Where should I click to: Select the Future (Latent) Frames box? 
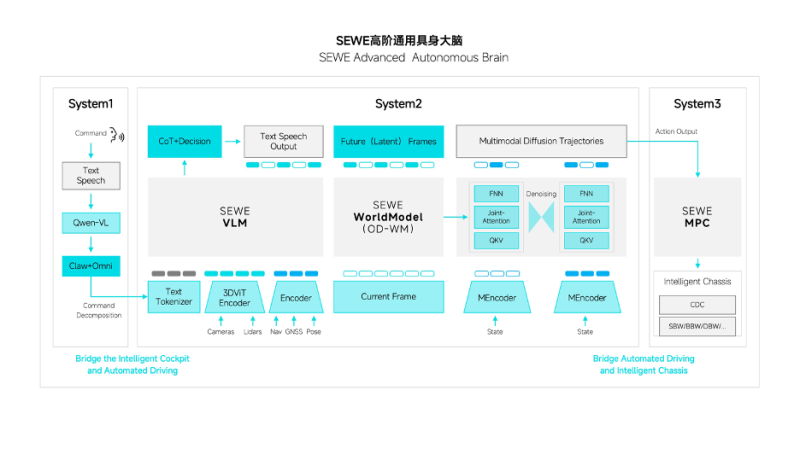388,141
